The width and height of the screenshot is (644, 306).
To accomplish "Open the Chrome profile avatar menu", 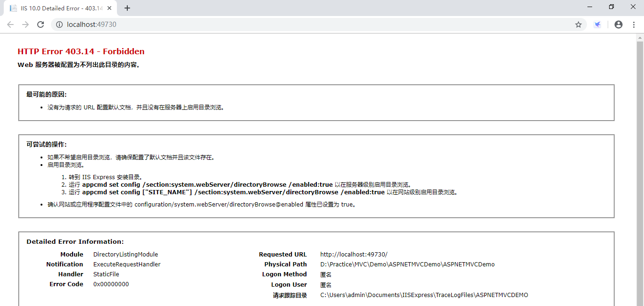I will (x=619, y=25).
